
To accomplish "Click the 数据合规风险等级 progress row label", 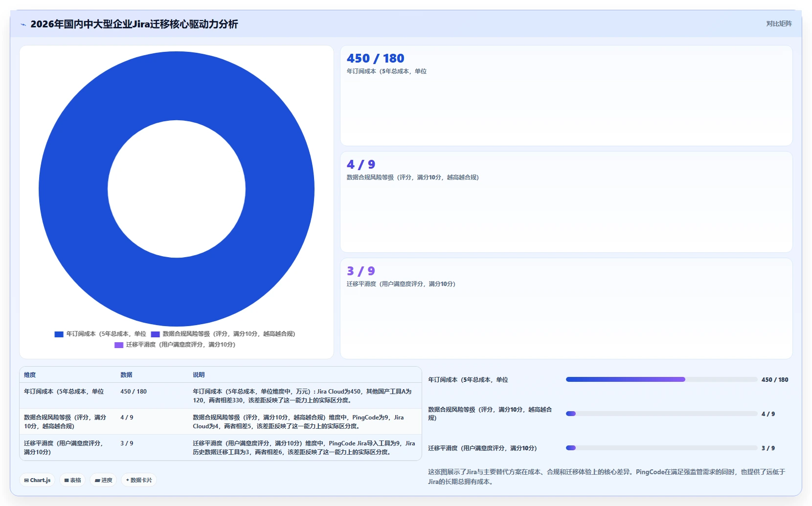I will (490, 414).
